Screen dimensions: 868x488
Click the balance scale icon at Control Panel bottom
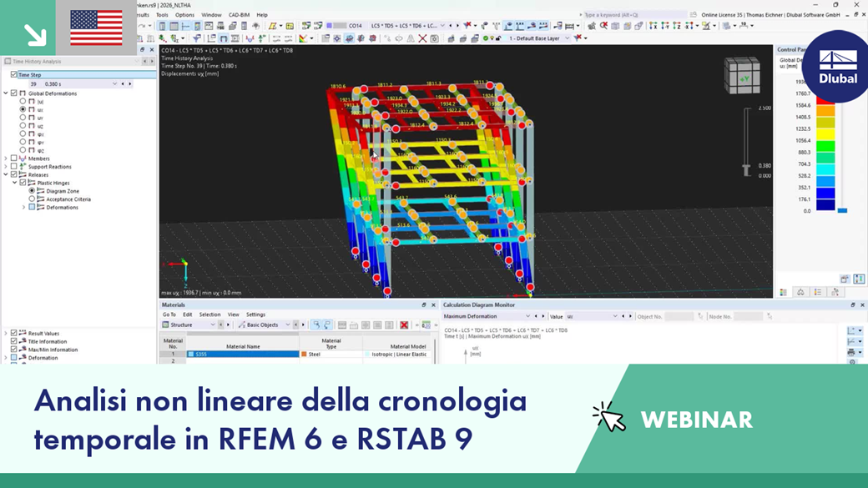pyautogui.click(x=800, y=292)
